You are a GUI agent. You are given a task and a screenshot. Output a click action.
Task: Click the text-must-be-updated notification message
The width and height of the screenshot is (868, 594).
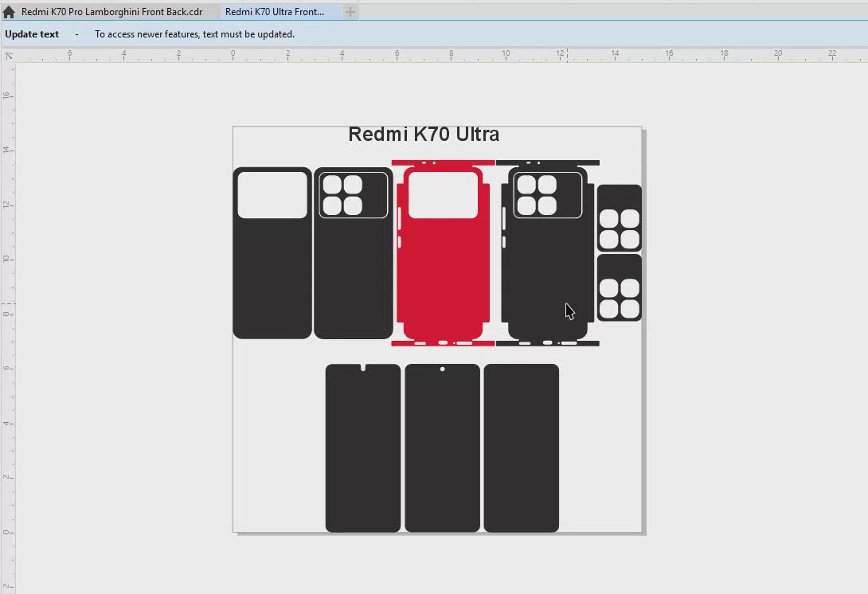tap(194, 34)
